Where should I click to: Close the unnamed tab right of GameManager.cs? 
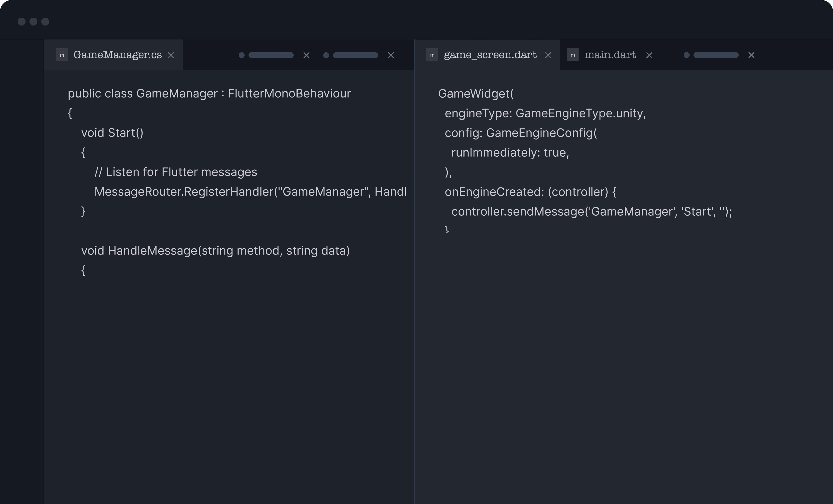[x=306, y=56]
